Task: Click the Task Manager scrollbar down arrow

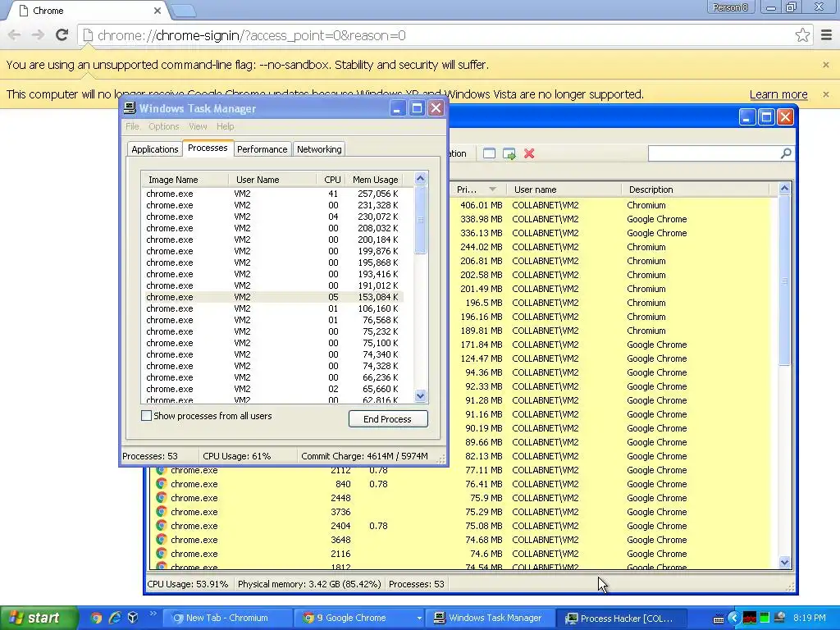Action: tap(420, 396)
